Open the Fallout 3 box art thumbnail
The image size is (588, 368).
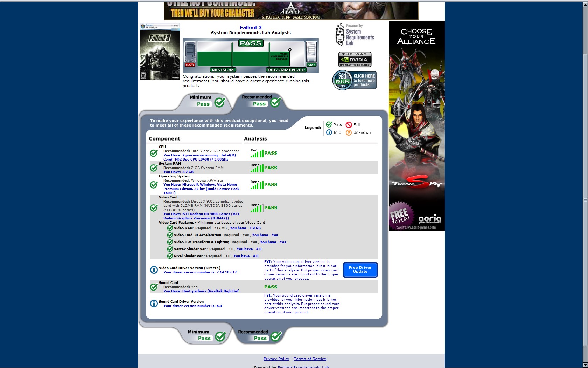click(160, 52)
